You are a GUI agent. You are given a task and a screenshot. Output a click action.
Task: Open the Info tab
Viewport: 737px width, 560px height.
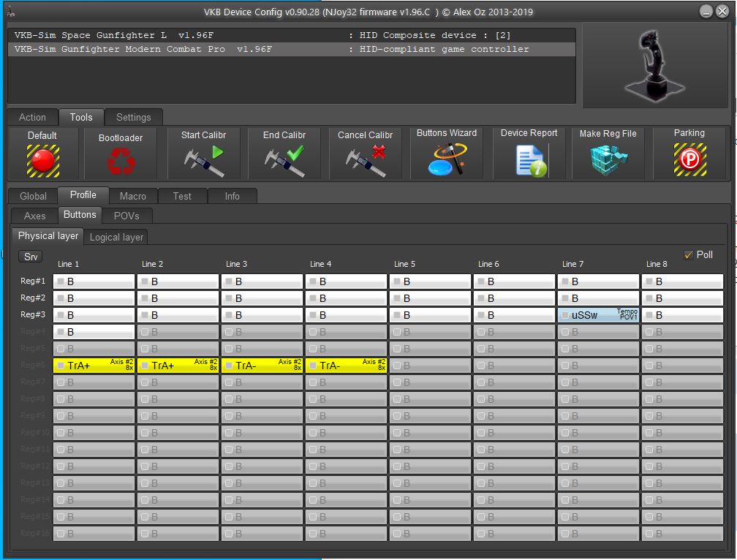pos(233,196)
